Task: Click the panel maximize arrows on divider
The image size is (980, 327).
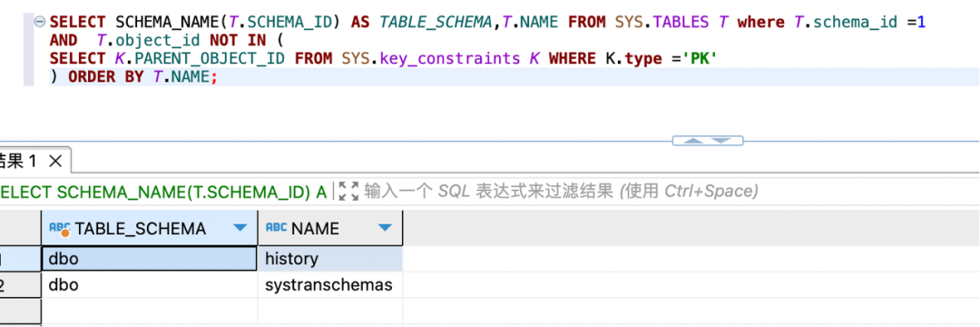Action: pyautogui.click(x=708, y=141)
